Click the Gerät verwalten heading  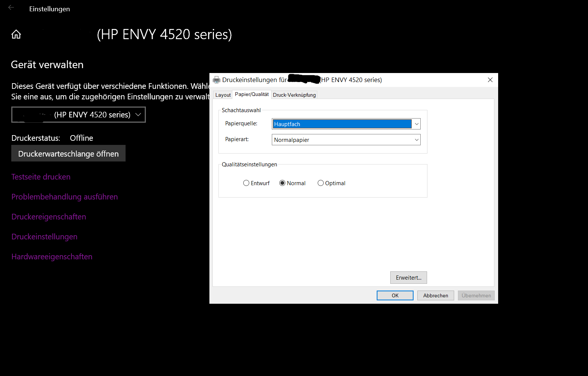[x=47, y=65]
